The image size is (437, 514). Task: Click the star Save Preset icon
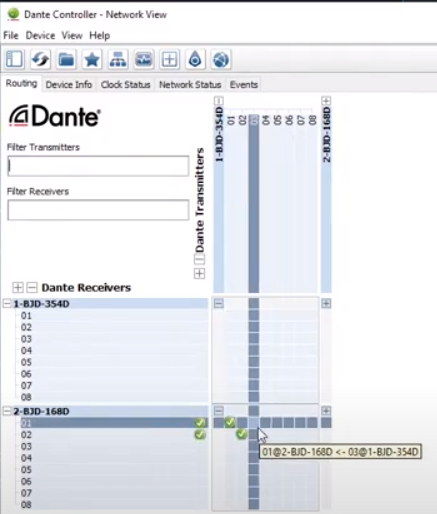(x=92, y=60)
